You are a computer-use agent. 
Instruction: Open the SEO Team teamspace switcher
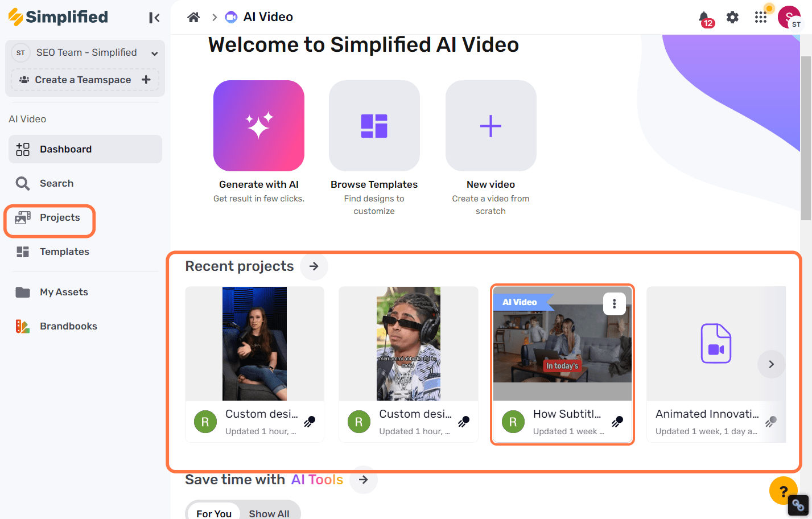click(x=85, y=52)
